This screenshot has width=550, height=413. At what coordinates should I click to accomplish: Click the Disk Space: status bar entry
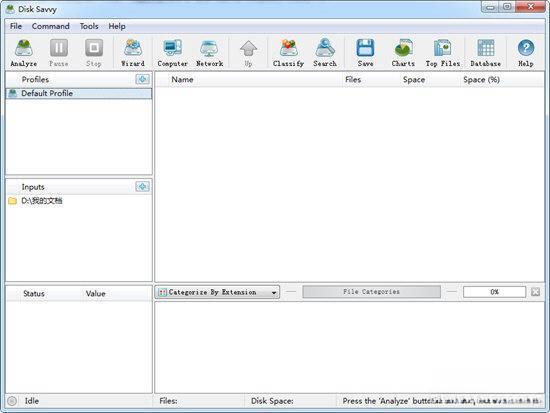tap(272, 401)
